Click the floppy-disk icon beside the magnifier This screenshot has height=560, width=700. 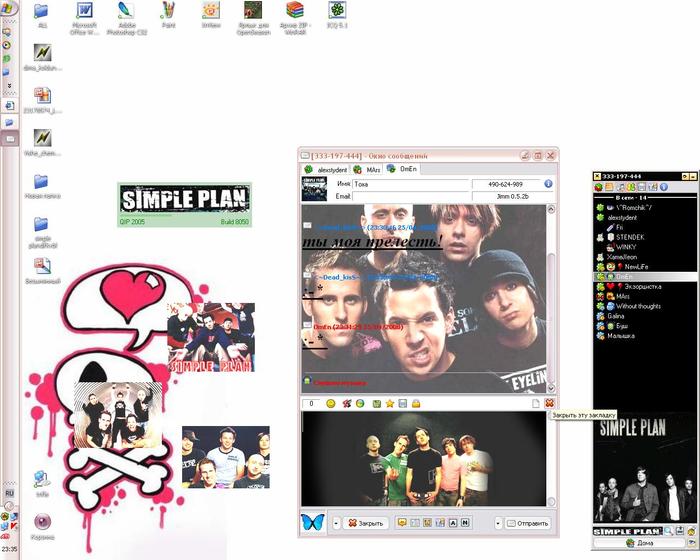[680, 531]
